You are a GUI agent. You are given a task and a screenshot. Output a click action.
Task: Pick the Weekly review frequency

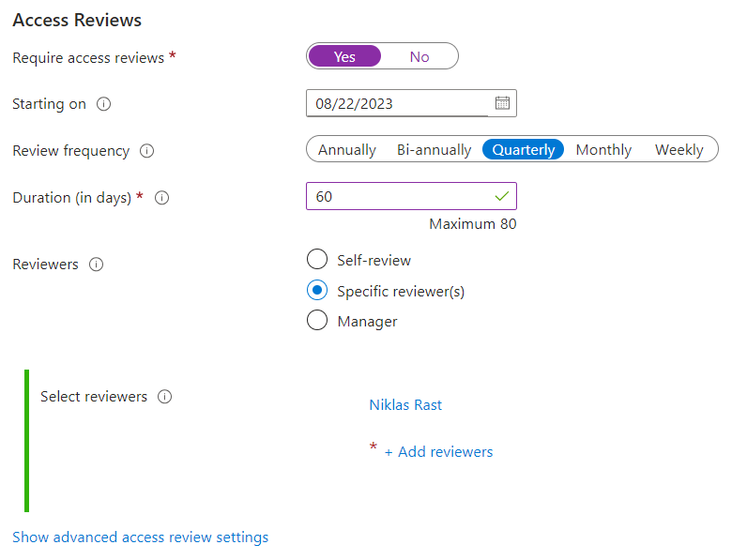(x=678, y=150)
